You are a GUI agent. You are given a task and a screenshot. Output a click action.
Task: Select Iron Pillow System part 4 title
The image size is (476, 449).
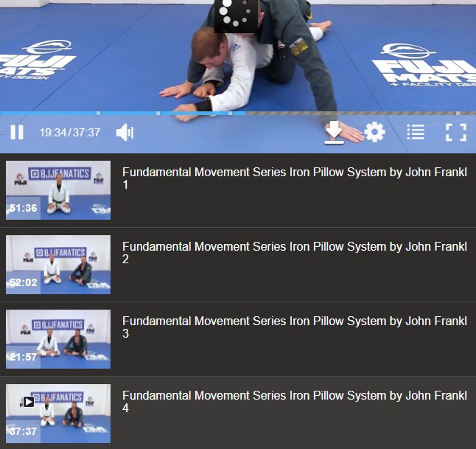pos(295,402)
